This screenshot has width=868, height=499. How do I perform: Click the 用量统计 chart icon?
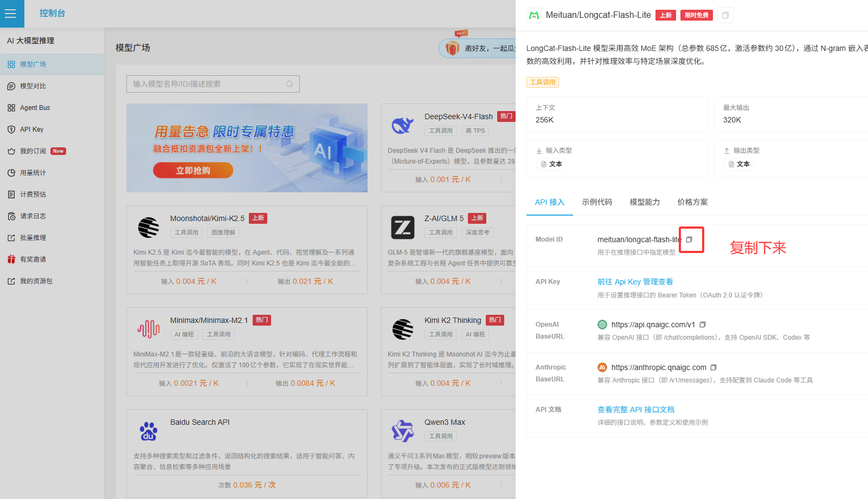tap(11, 173)
